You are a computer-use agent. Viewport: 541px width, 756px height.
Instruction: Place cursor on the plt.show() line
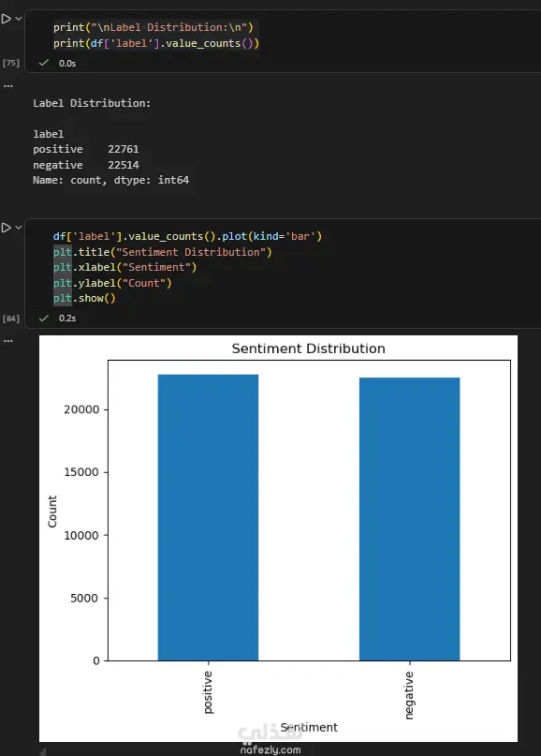coord(84,299)
